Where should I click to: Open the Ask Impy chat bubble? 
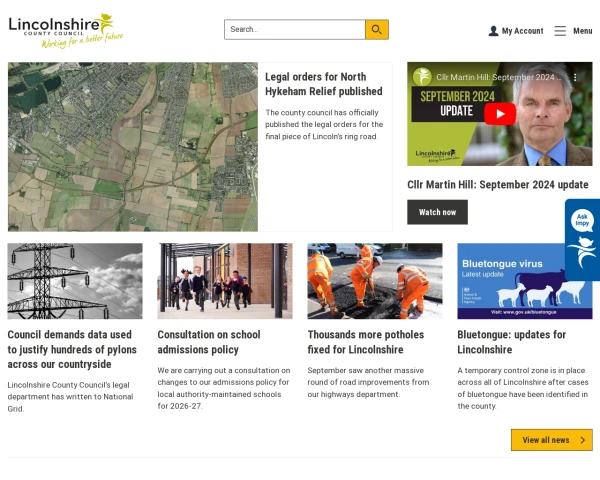[x=582, y=220]
